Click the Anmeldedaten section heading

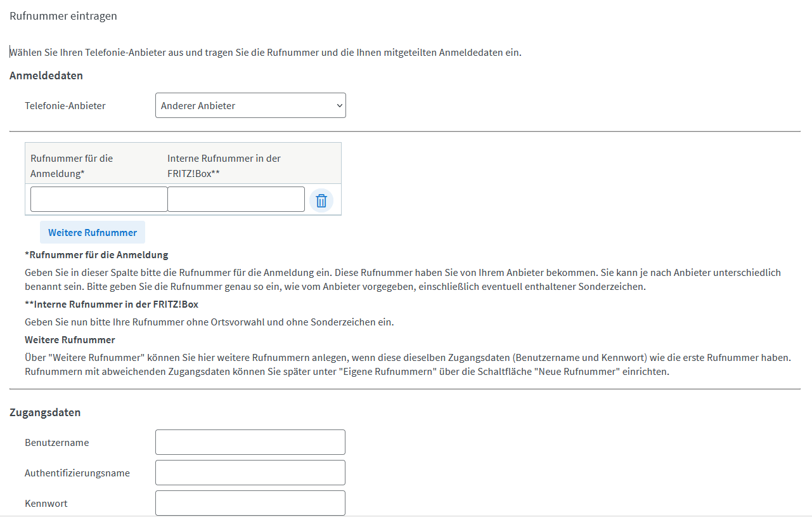click(x=46, y=75)
